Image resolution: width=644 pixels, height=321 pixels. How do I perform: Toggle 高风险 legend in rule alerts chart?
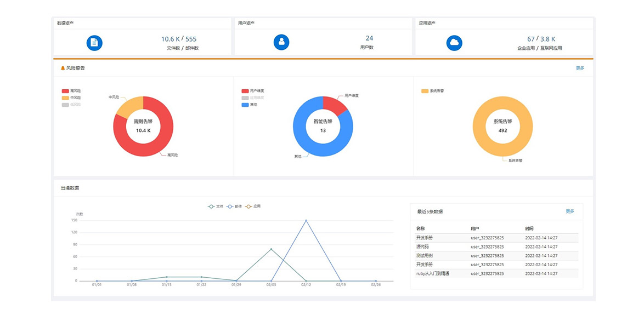71,91
